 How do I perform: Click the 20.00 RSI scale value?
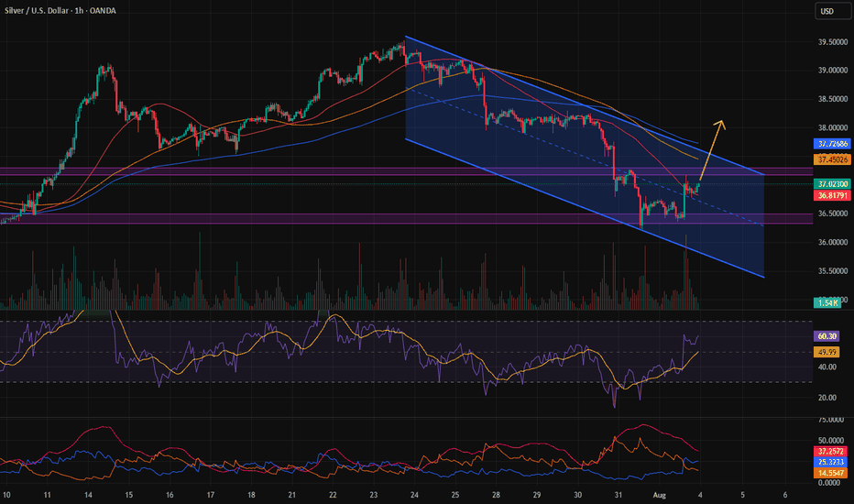point(827,397)
